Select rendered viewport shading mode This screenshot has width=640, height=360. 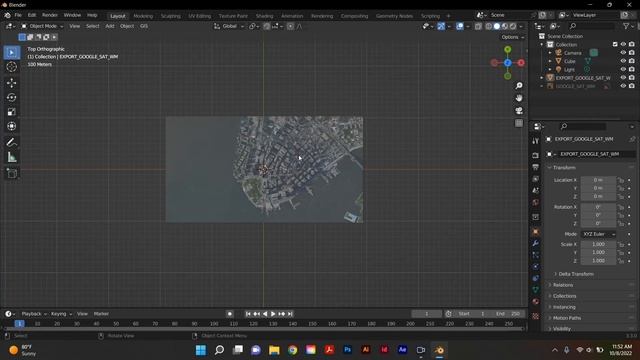point(513,26)
